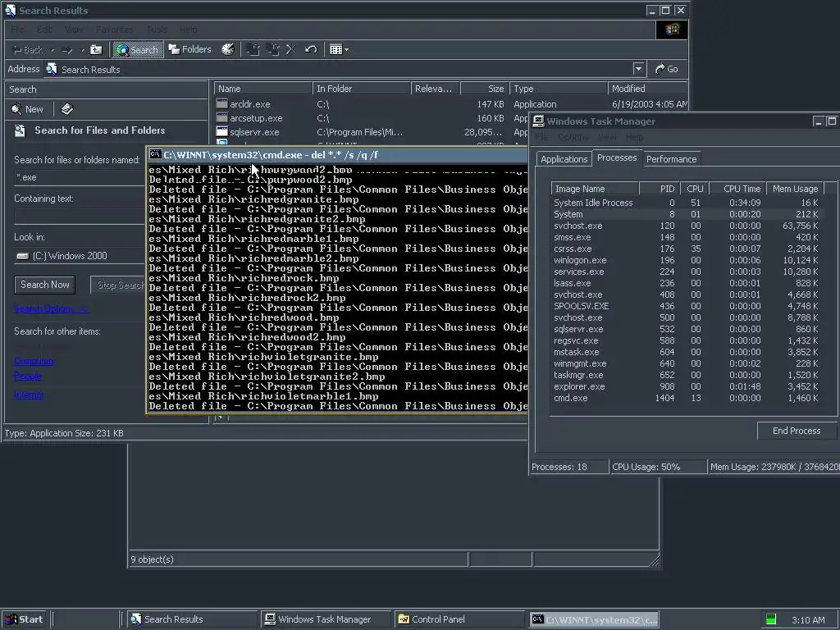Click the green CPU tray icon
The width and height of the screenshot is (840, 630).
click(771, 619)
